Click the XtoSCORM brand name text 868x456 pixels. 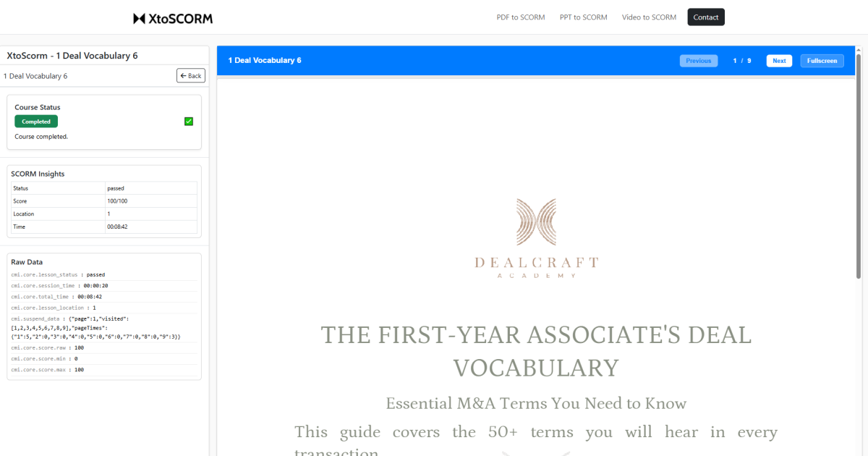click(x=180, y=18)
